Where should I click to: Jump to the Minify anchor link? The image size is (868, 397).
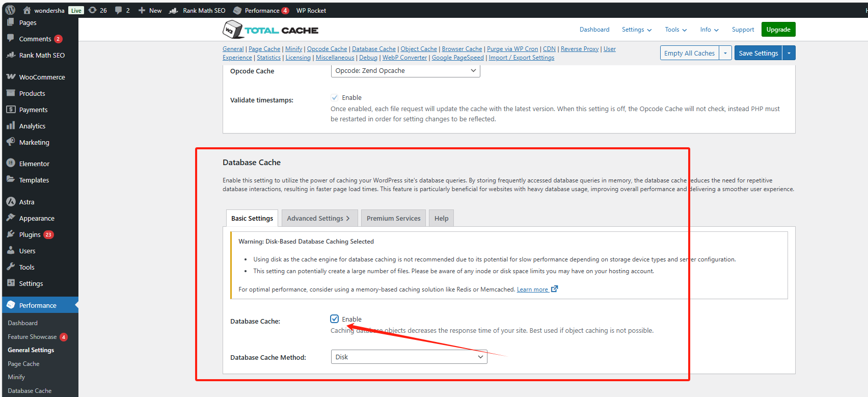294,49
